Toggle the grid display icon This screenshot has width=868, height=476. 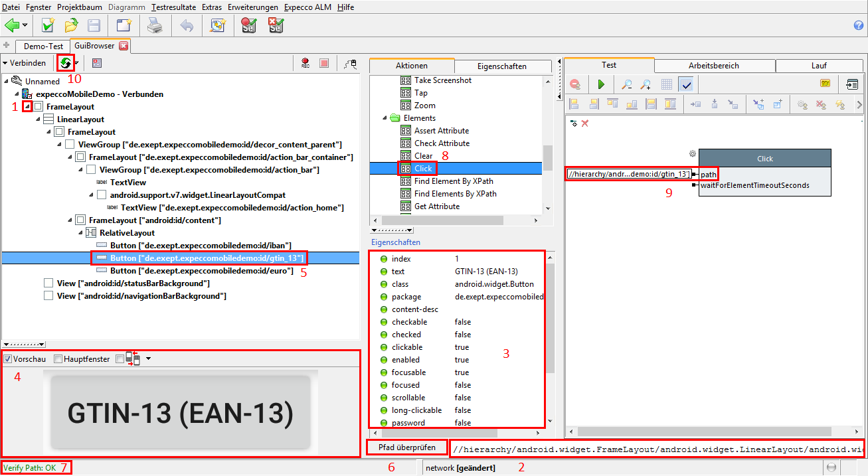[667, 84]
